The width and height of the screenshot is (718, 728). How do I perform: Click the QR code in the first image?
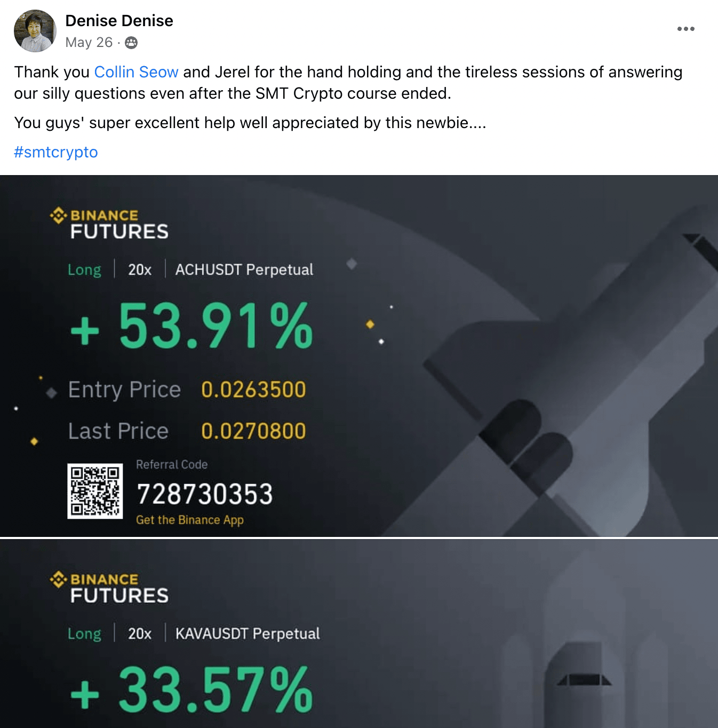click(95, 491)
